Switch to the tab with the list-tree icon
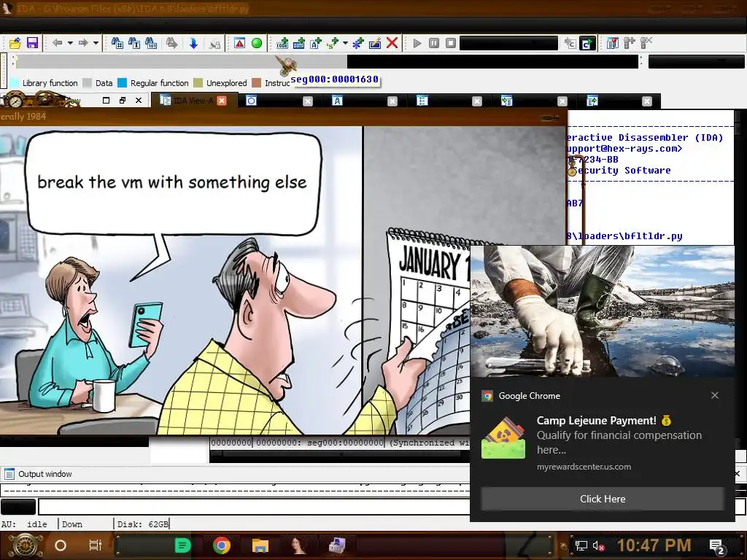This screenshot has height=560, width=747. pyautogui.click(x=449, y=101)
